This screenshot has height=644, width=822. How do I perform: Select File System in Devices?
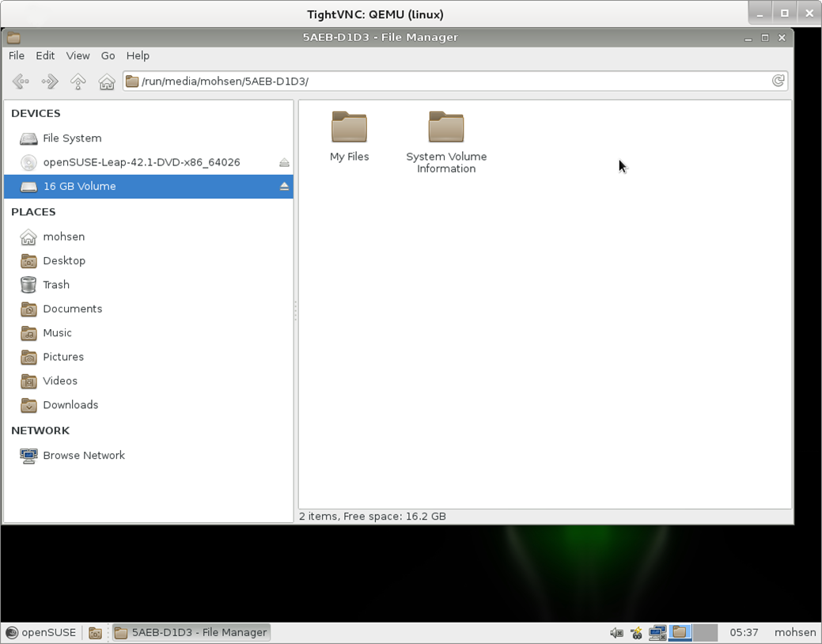click(x=72, y=138)
